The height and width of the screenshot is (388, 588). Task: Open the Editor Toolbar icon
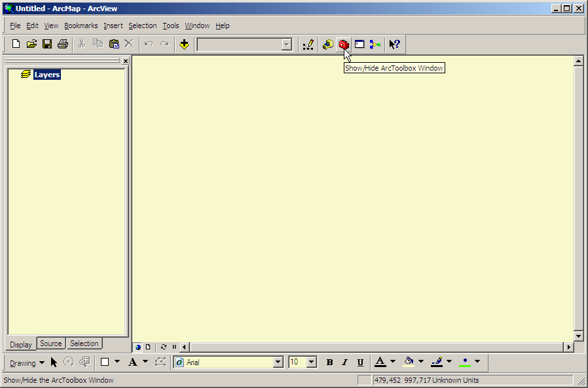tap(308, 44)
